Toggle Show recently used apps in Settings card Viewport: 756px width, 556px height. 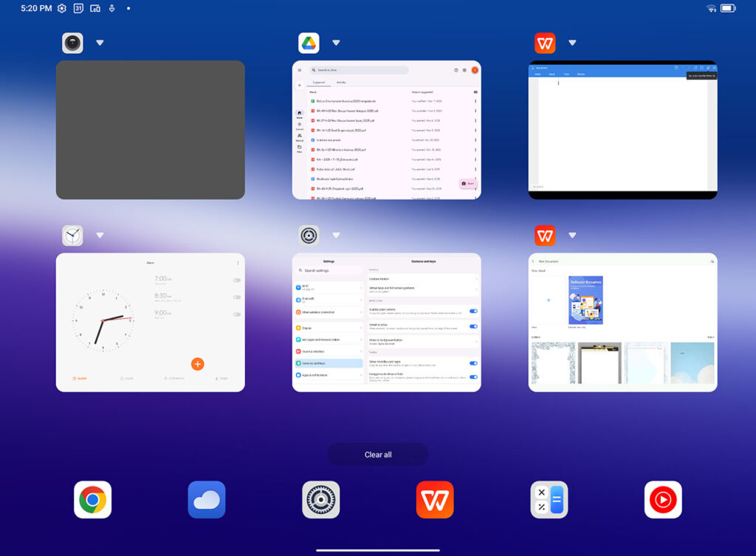(473, 363)
